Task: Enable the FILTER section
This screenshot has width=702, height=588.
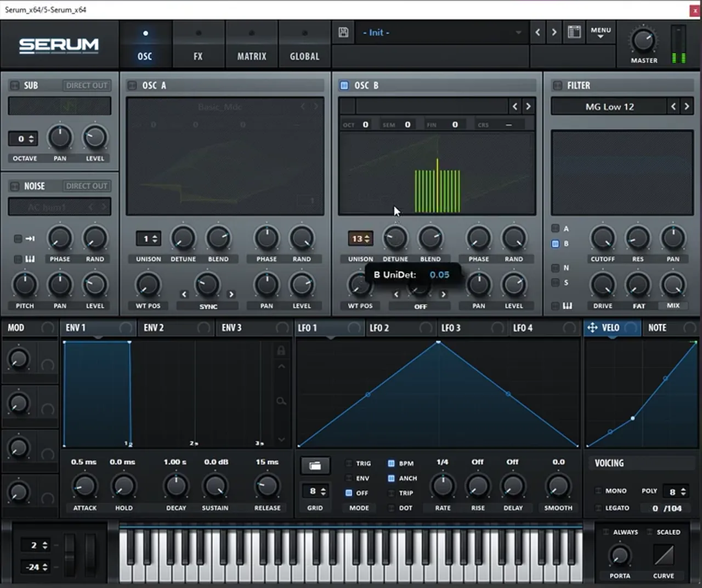Action: (x=557, y=86)
